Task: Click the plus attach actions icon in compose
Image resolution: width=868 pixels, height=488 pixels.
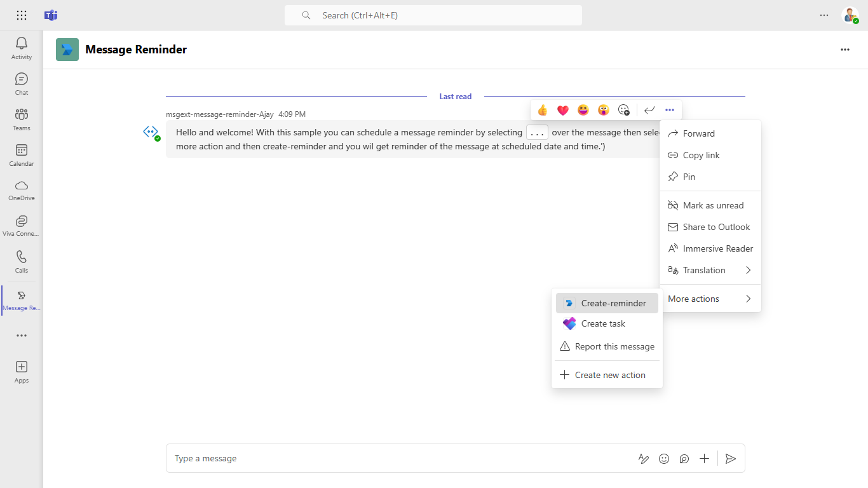Action: (704, 459)
